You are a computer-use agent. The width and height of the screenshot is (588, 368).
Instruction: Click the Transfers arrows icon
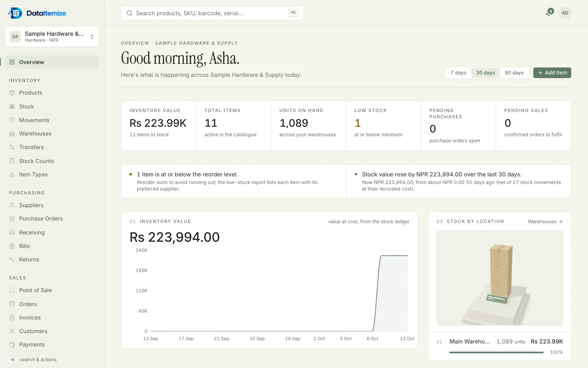(12, 147)
